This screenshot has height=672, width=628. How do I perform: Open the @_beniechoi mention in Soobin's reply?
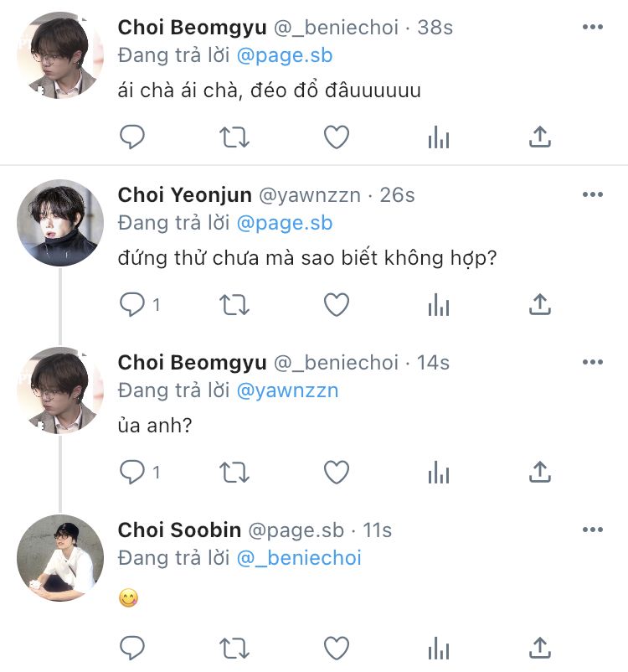pos(298,558)
